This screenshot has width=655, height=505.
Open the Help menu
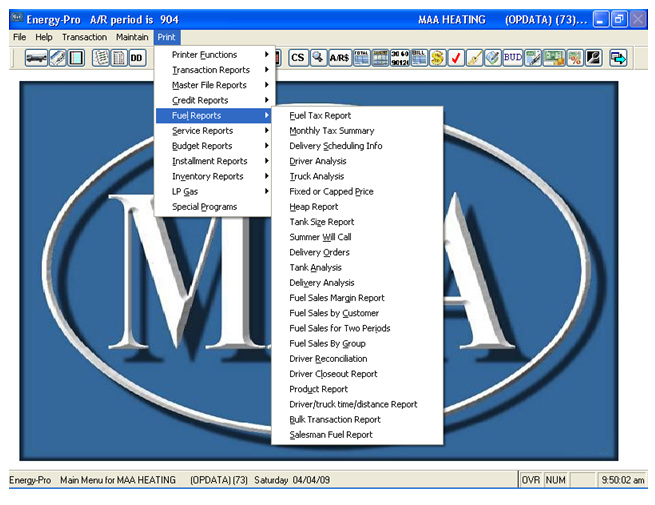click(x=44, y=37)
